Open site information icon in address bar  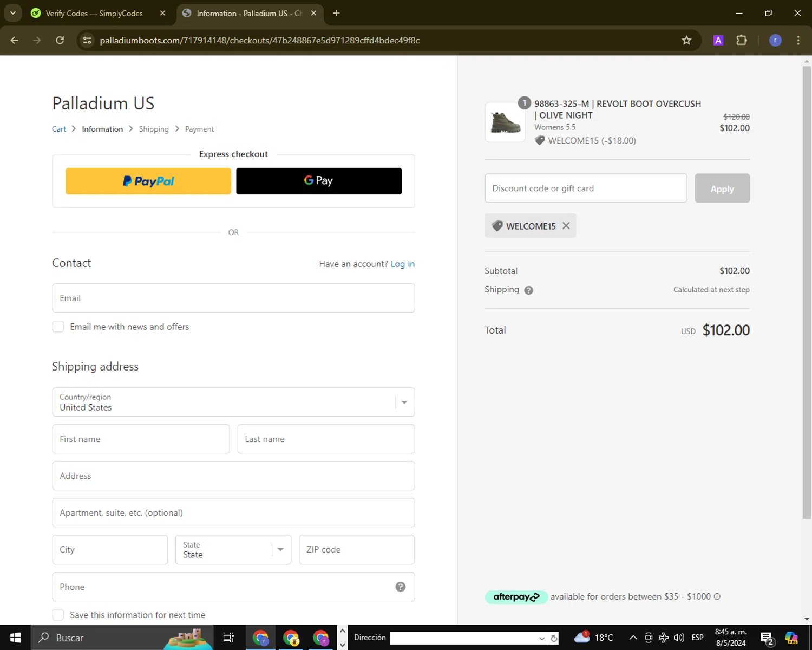point(87,40)
